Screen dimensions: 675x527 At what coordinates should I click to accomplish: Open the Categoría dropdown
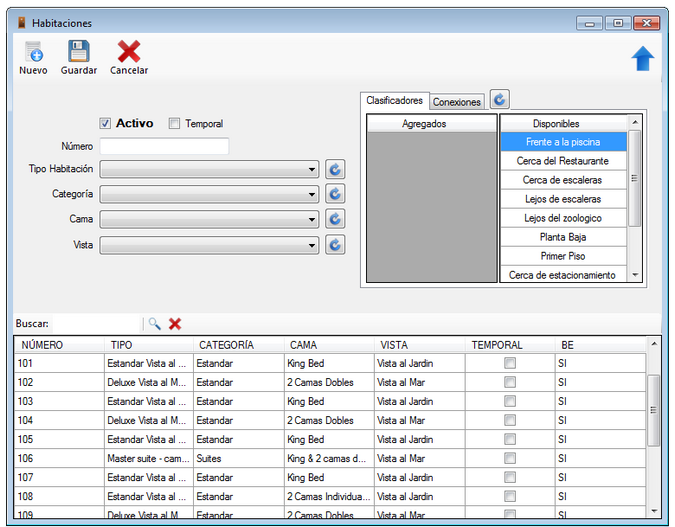(x=209, y=194)
